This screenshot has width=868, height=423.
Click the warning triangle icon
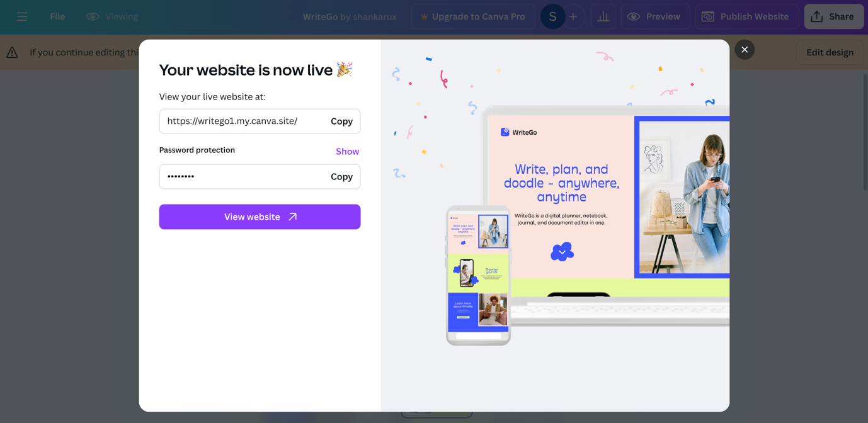coord(12,53)
